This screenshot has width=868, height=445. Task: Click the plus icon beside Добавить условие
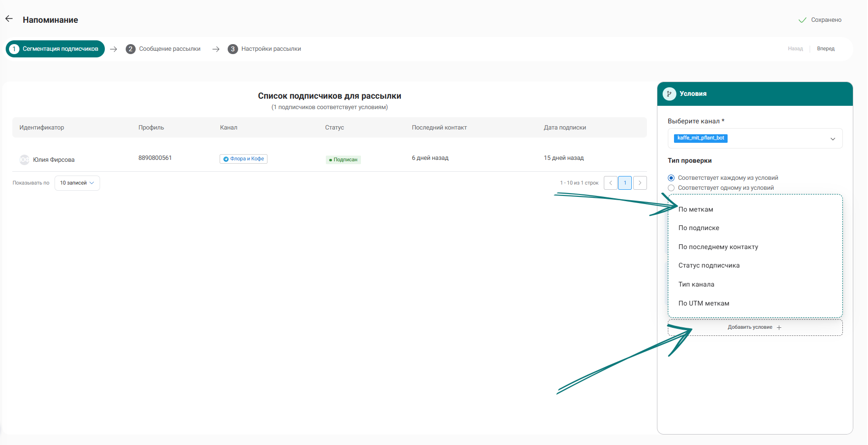click(x=779, y=327)
